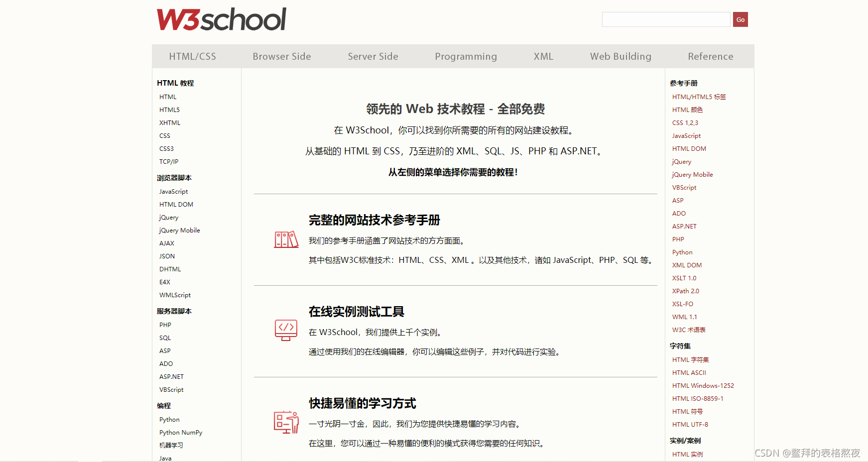Open the XSLT 1.0 reference link

pyautogui.click(x=684, y=278)
